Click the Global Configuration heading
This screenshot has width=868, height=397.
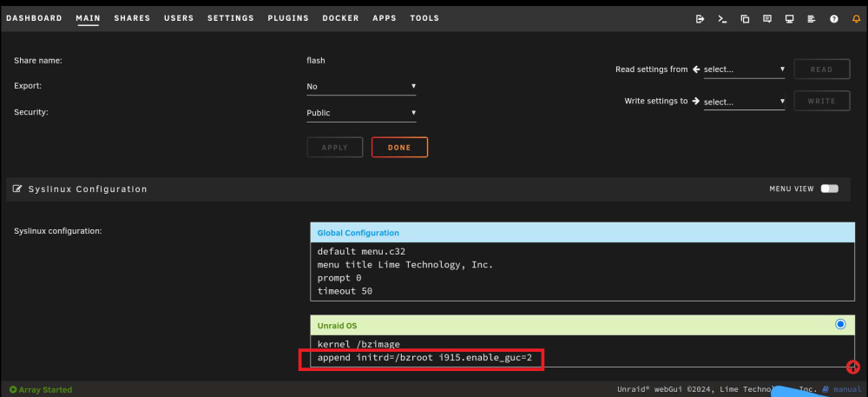[x=358, y=233]
